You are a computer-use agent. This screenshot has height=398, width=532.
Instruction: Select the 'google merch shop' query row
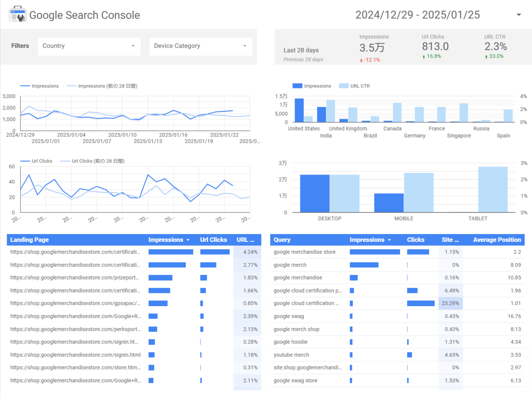[x=397, y=329]
